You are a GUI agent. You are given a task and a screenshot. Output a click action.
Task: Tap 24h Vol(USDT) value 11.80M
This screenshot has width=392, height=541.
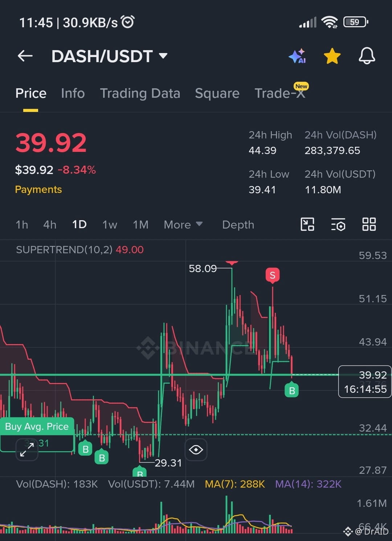323,190
